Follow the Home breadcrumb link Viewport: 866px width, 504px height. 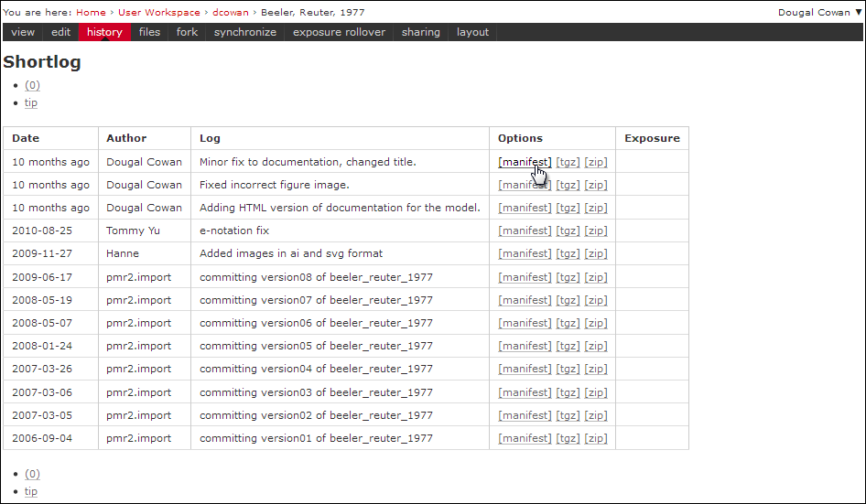pyautogui.click(x=92, y=12)
